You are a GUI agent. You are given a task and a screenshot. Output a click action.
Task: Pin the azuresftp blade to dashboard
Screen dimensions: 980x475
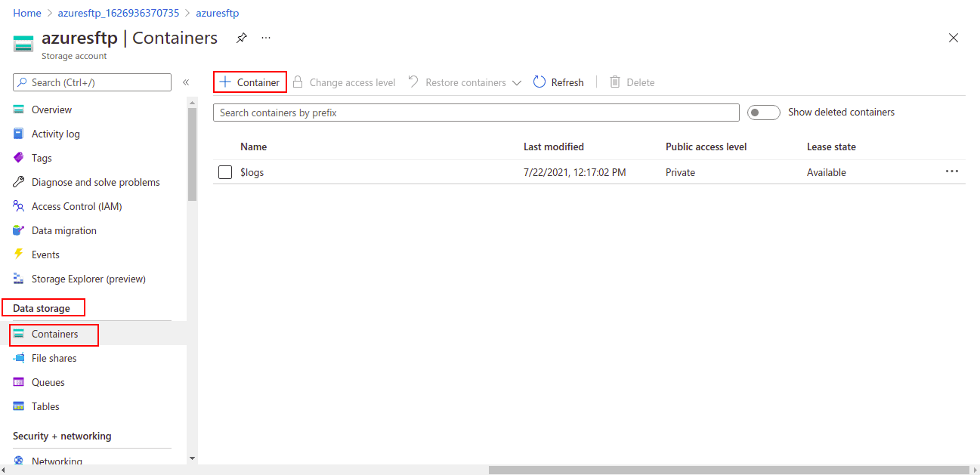pyautogui.click(x=242, y=38)
